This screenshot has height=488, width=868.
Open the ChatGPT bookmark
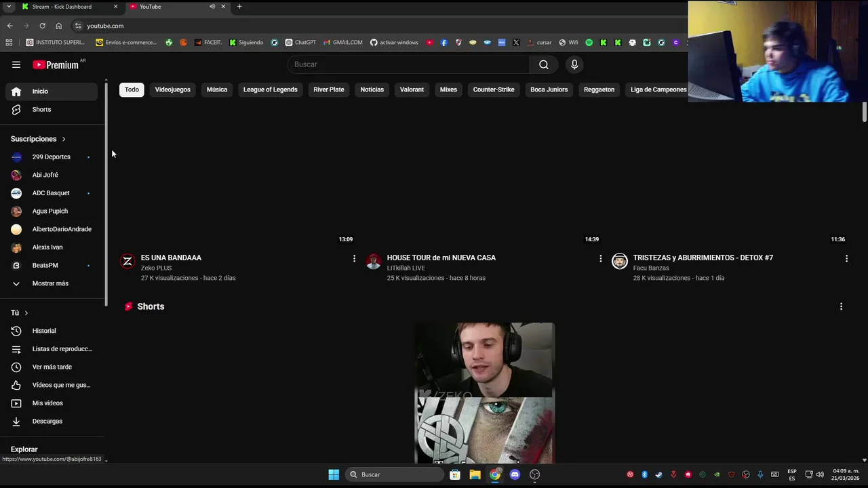(x=300, y=43)
